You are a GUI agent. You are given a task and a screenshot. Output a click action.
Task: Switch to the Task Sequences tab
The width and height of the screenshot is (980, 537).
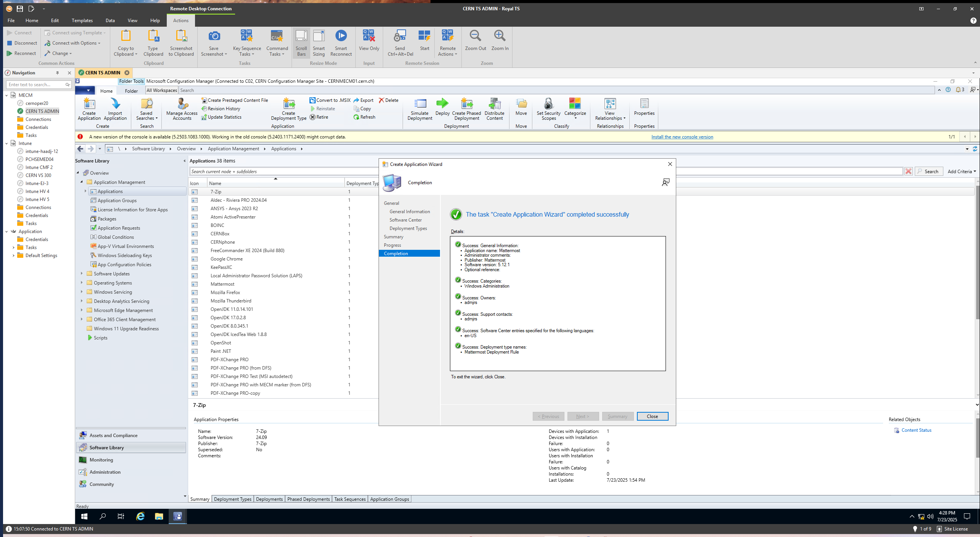click(x=350, y=499)
